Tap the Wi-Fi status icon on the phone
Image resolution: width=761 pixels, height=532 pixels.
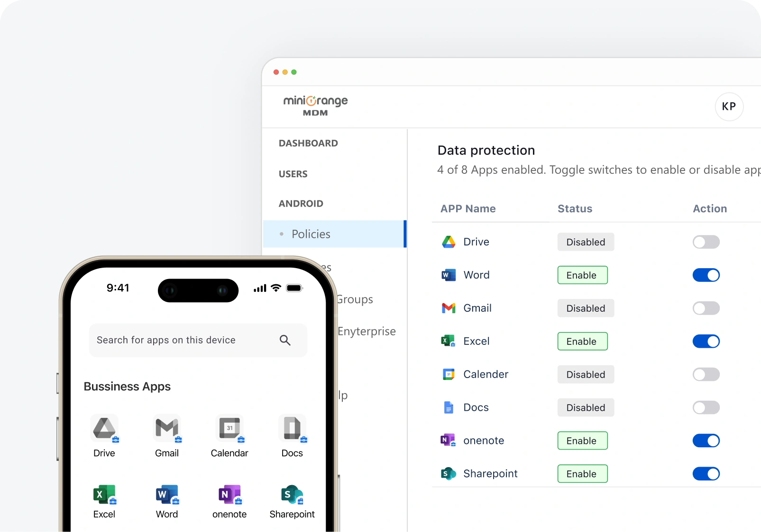[x=276, y=288]
